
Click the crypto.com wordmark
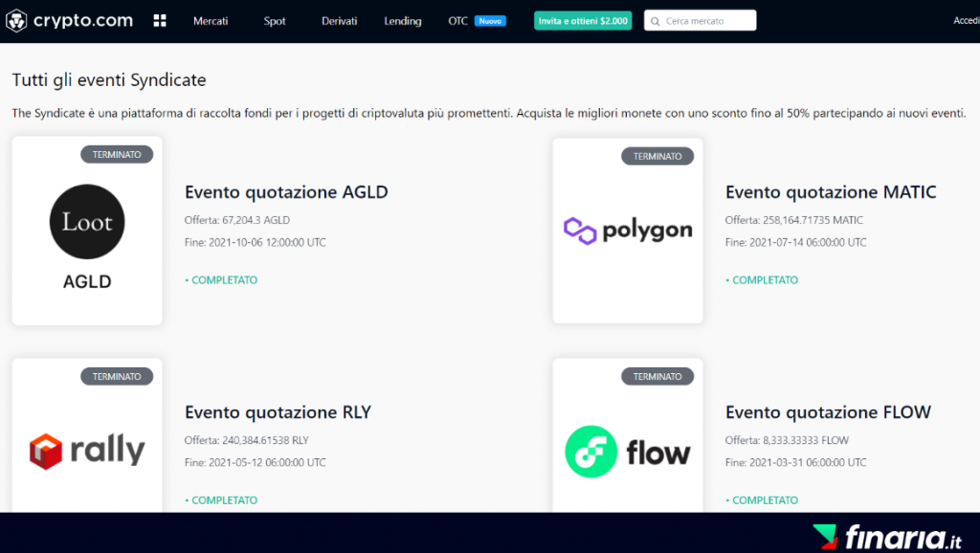[83, 21]
